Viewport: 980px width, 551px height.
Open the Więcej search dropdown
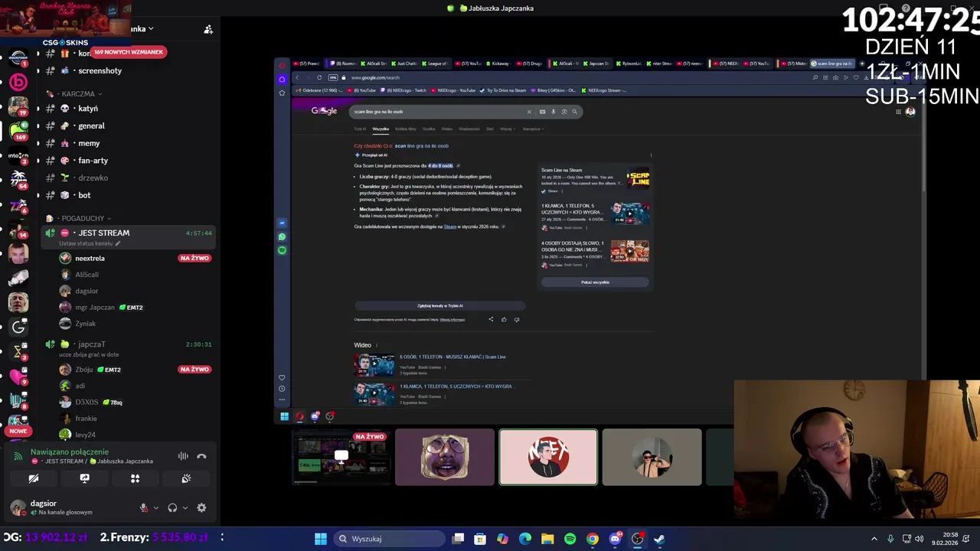pos(507,129)
